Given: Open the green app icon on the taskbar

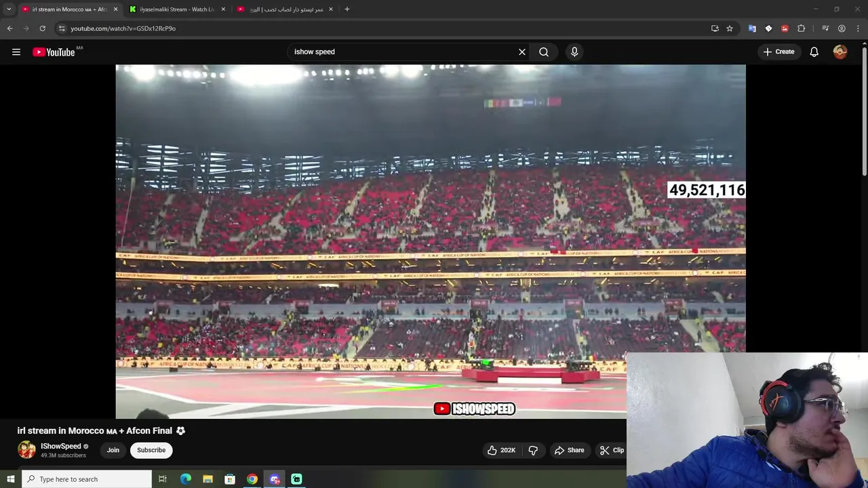Looking at the screenshot, I should [x=296, y=479].
